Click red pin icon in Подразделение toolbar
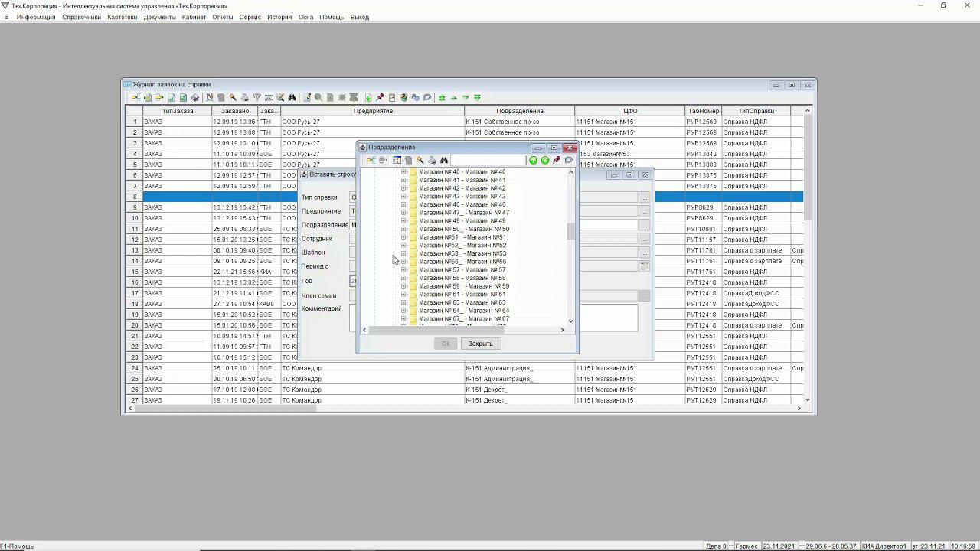Image resolution: width=980 pixels, height=551 pixels. click(x=557, y=161)
